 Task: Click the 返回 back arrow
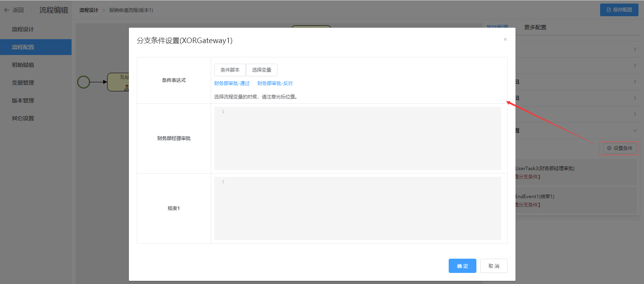click(x=7, y=10)
